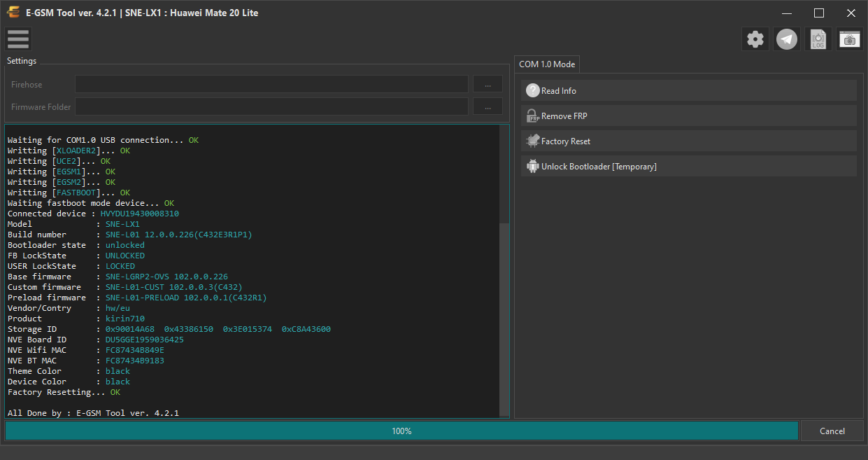The height and width of the screenshot is (460, 868).
Task: Click custom firmware SNE-L01-CUST 102.0.0.3(C432)
Action: coord(174,287)
